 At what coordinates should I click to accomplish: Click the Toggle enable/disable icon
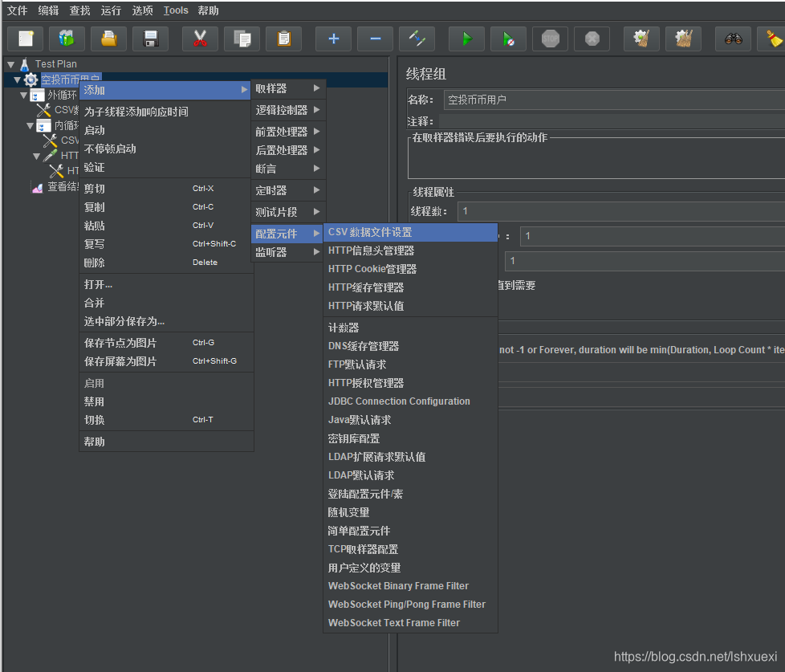click(417, 39)
